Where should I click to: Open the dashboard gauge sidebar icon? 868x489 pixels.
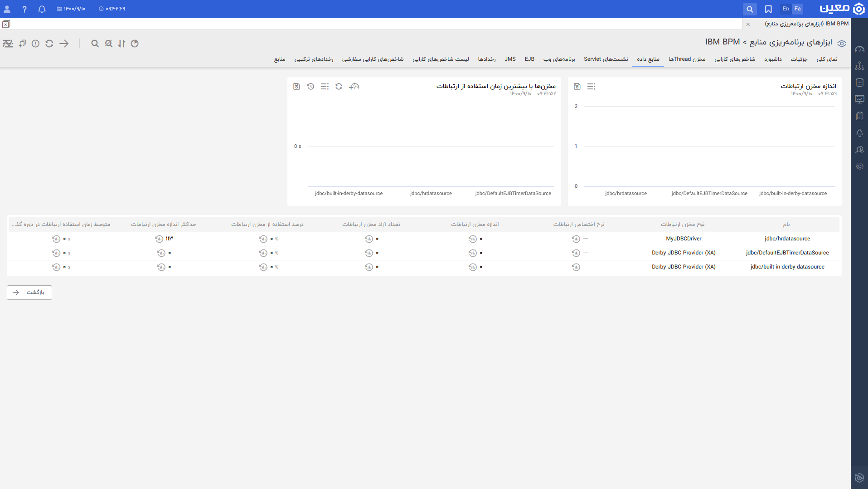(859, 49)
